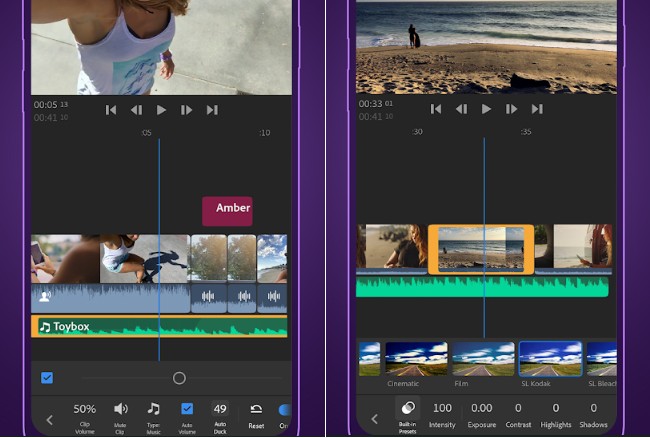The image size is (650, 438).
Task: Select the second tree clip in timeline
Action: click(242, 259)
